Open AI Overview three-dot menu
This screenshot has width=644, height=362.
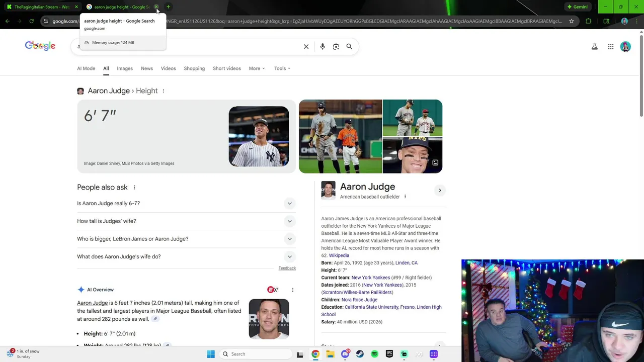[292, 290]
